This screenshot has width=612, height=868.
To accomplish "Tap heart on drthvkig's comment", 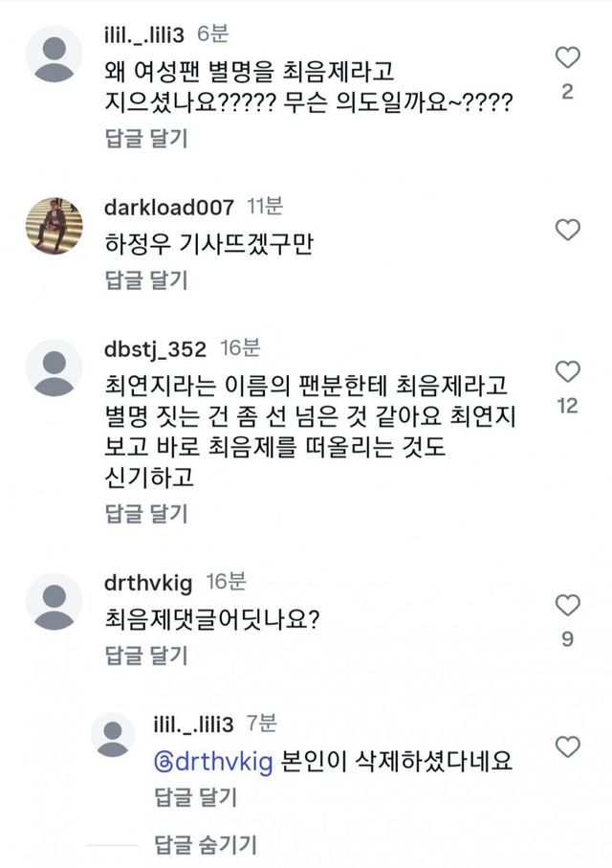I will (568, 605).
